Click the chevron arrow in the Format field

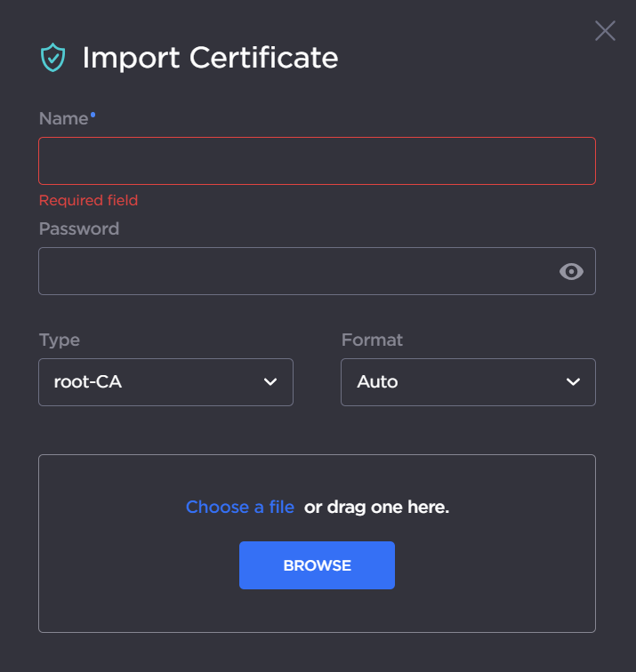point(573,382)
